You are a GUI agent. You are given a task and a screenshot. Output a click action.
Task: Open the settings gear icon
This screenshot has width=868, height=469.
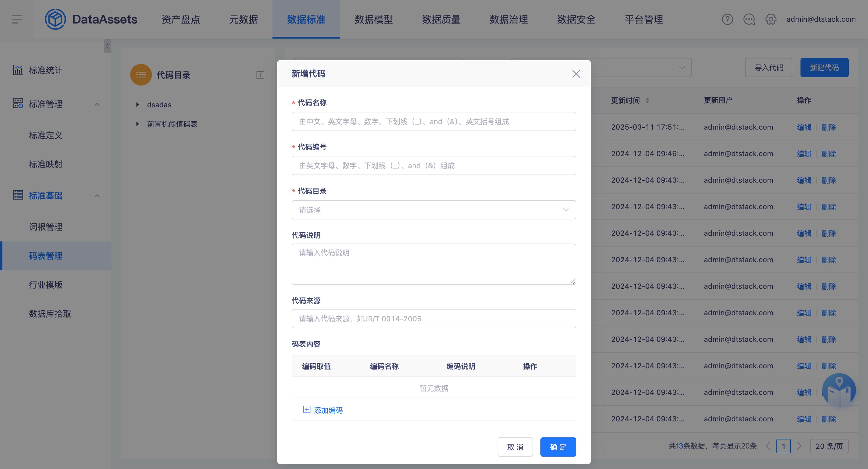click(771, 19)
